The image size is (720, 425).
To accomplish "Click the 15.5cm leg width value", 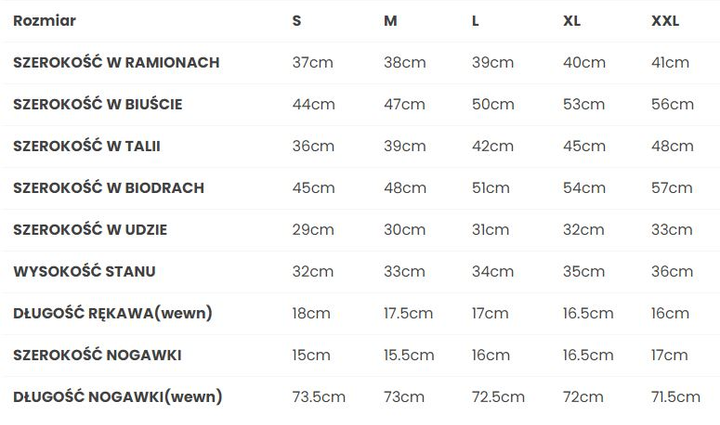I will [x=409, y=355].
